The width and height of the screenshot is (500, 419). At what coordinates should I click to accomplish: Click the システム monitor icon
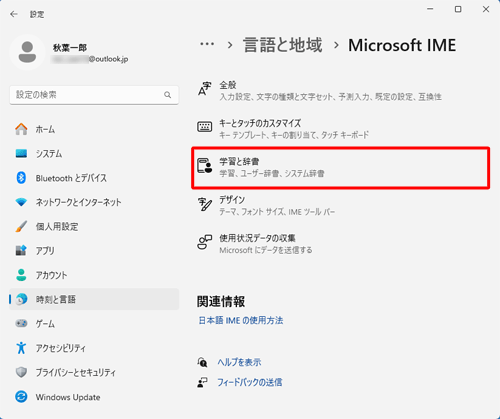click(x=21, y=154)
